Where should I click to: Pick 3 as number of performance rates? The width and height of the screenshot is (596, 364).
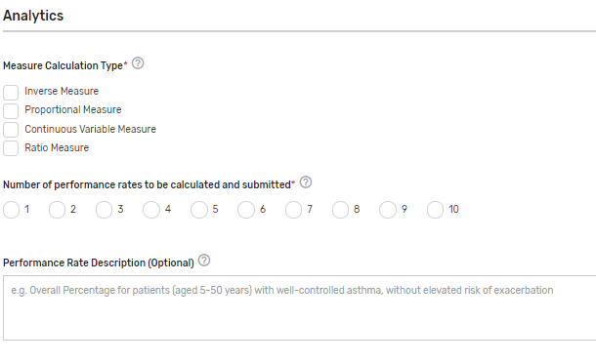(104, 210)
